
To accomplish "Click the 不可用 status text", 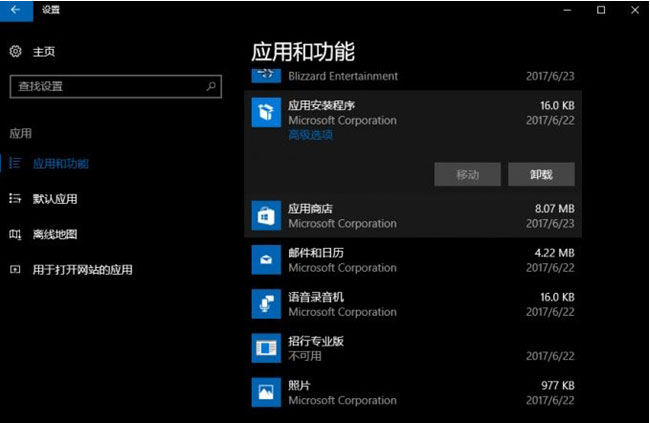I will tap(305, 356).
